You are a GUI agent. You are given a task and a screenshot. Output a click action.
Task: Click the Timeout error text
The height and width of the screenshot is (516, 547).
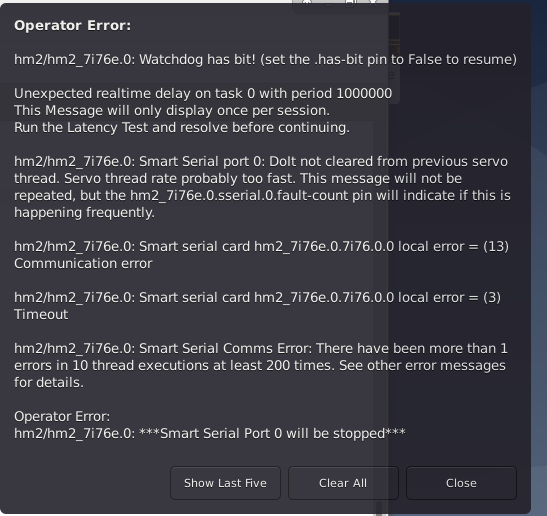tap(41, 315)
